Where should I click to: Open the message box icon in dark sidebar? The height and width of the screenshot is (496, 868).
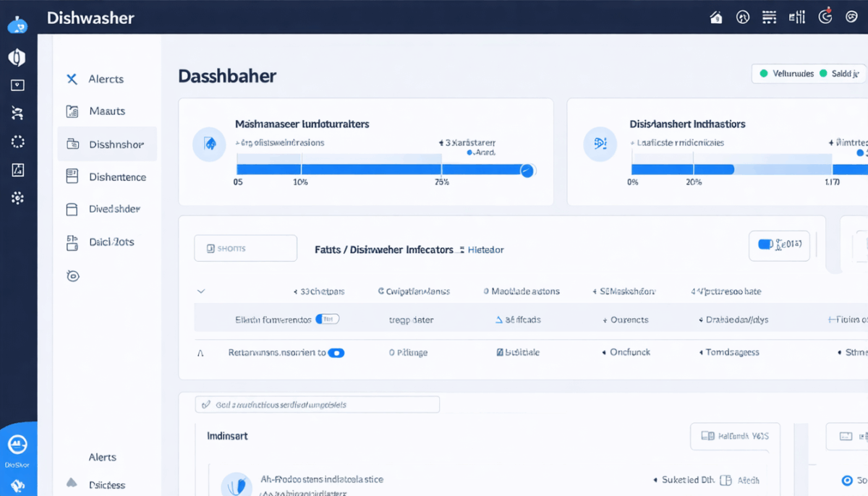tap(17, 85)
